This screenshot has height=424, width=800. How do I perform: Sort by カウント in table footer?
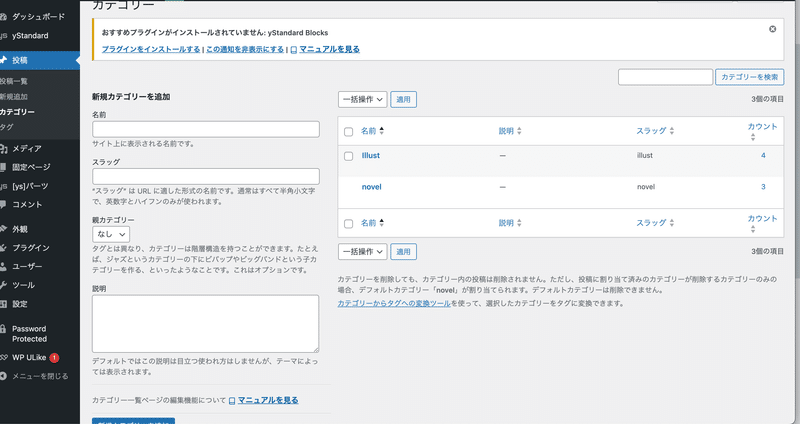coord(762,223)
